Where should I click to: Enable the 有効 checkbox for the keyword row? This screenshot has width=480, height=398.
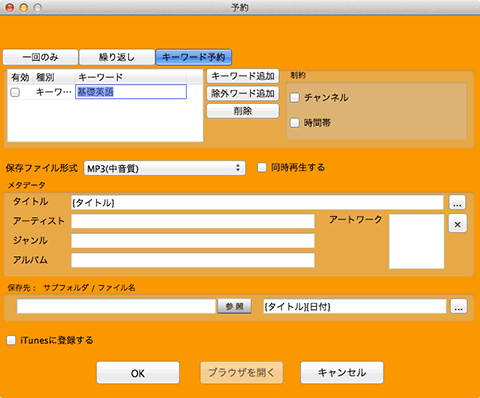click(x=15, y=92)
